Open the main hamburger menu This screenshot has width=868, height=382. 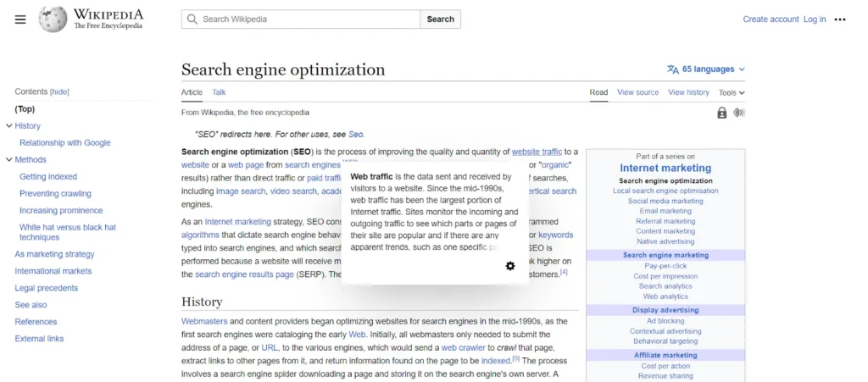click(20, 19)
